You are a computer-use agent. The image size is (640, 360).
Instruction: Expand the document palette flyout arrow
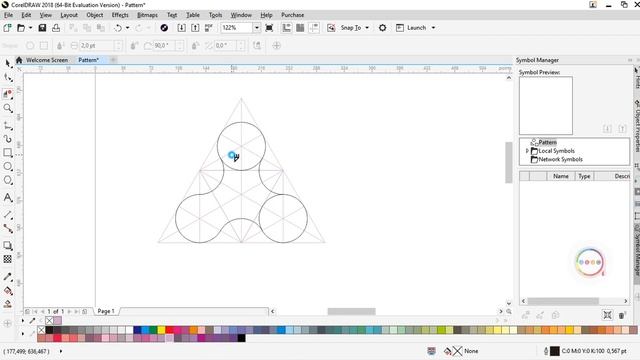click(23, 320)
